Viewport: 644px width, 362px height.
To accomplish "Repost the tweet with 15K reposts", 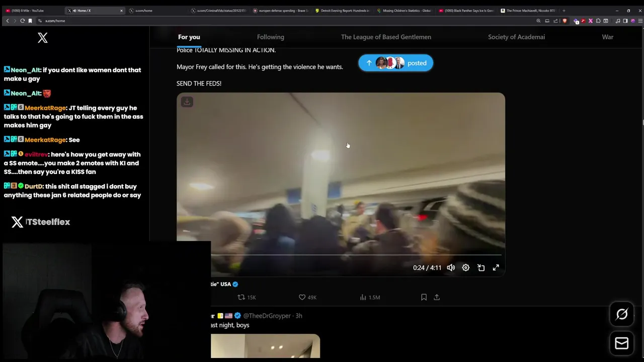I will [247, 297].
